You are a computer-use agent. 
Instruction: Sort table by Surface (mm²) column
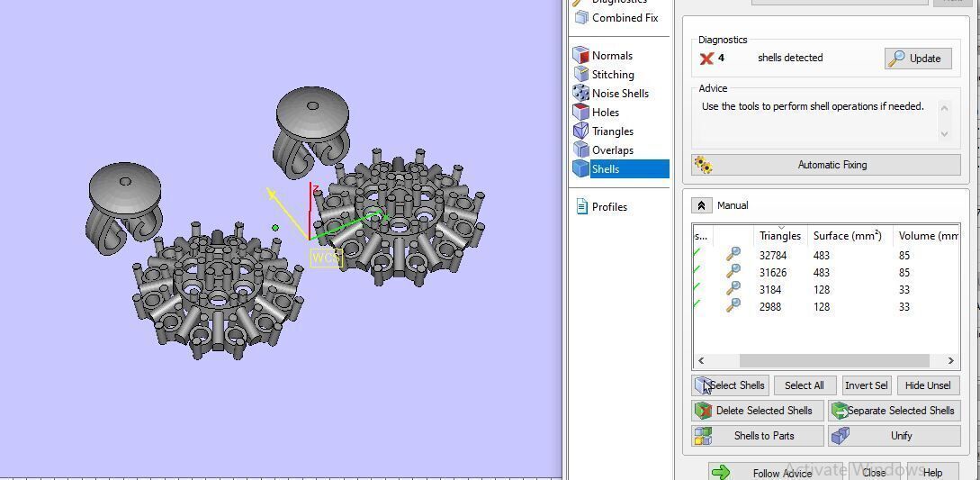[847, 236]
